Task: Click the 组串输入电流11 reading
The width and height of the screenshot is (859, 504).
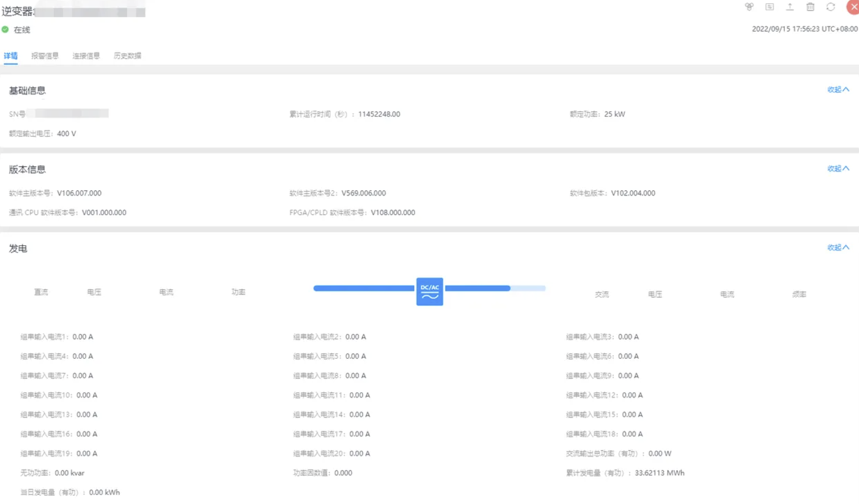Action: pyautogui.click(x=332, y=395)
